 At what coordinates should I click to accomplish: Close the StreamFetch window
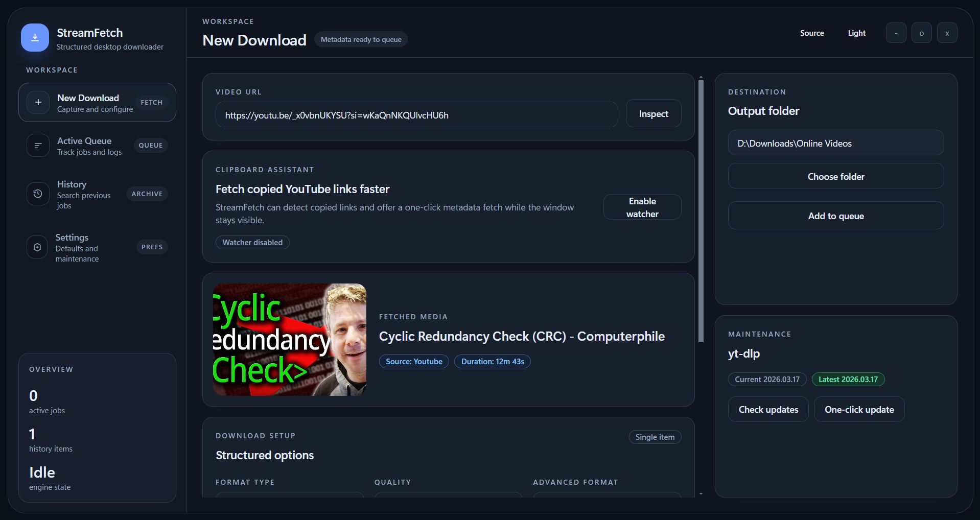point(947,33)
